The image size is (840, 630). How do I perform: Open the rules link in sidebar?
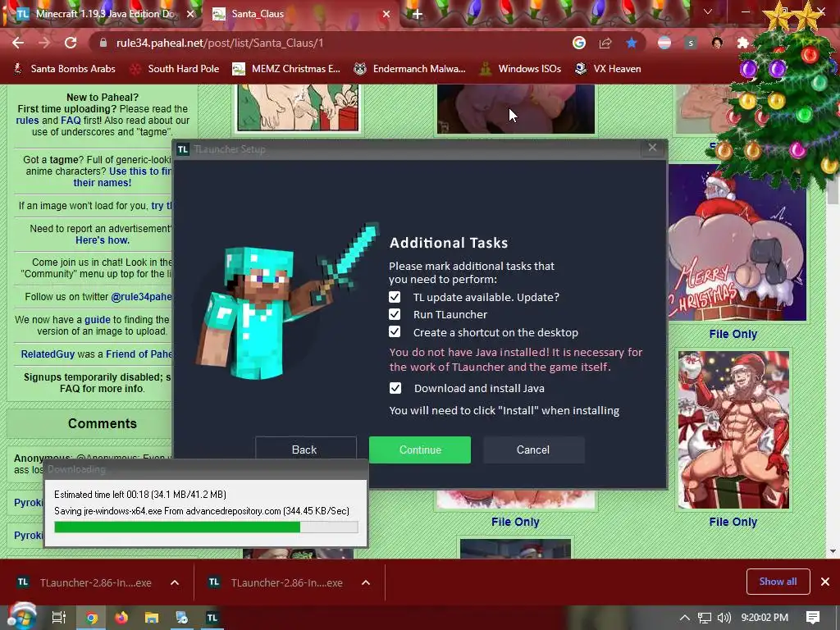27,121
